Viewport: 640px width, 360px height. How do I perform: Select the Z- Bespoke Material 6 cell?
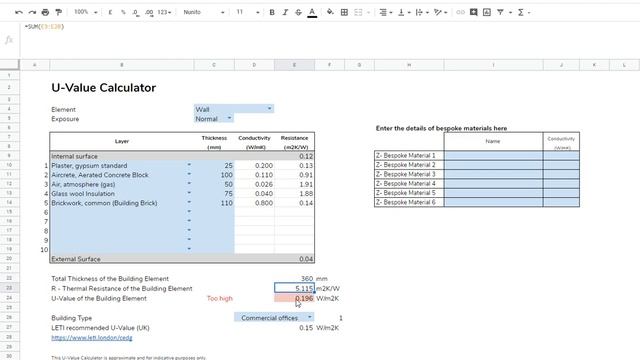pyautogui.click(x=409, y=202)
